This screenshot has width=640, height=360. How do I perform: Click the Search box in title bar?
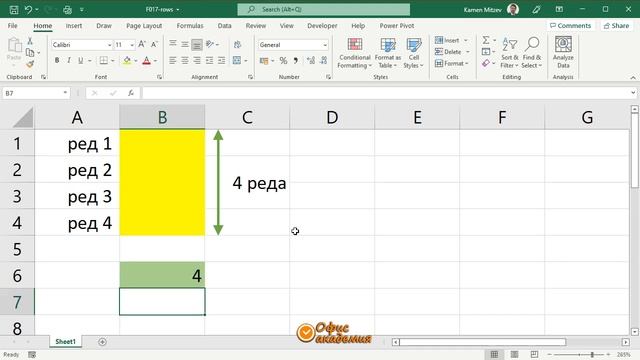coord(324,9)
